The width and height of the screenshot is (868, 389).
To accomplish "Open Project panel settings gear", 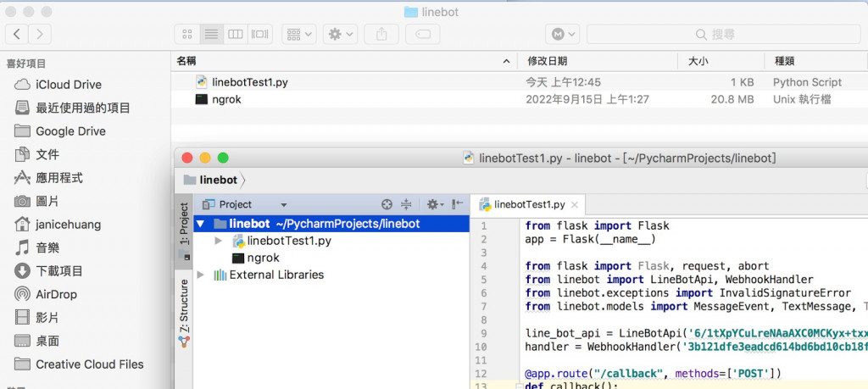I will (435, 204).
